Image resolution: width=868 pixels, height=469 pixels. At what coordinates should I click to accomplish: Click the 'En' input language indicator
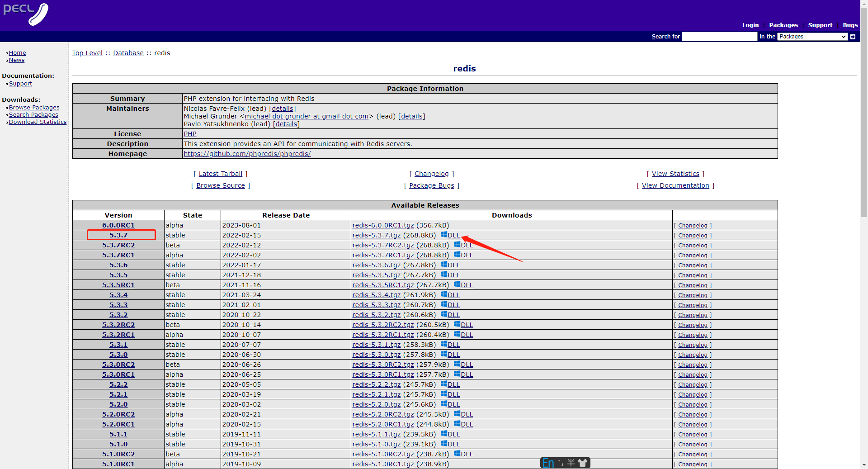coord(548,463)
